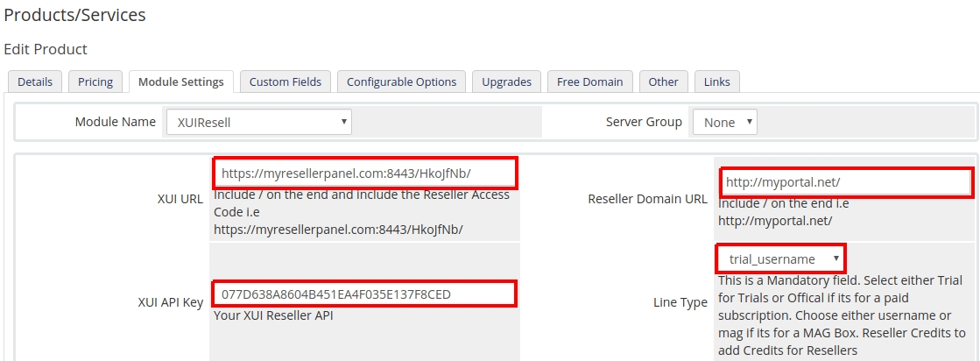Screen dimensions: 980x361
Task: Click the 'Your XUI Reseller API' help text
Action: pyautogui.click(x=273, y=315)
